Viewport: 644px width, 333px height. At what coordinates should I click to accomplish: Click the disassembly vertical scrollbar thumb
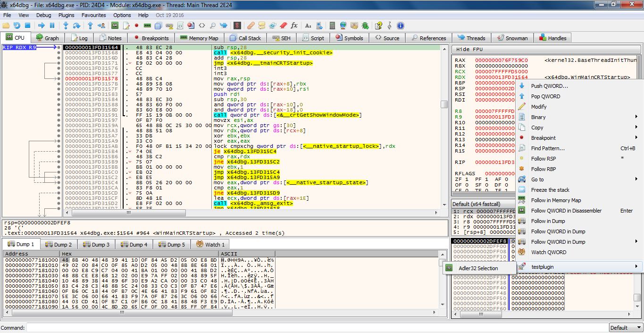(x=444, y=104)
